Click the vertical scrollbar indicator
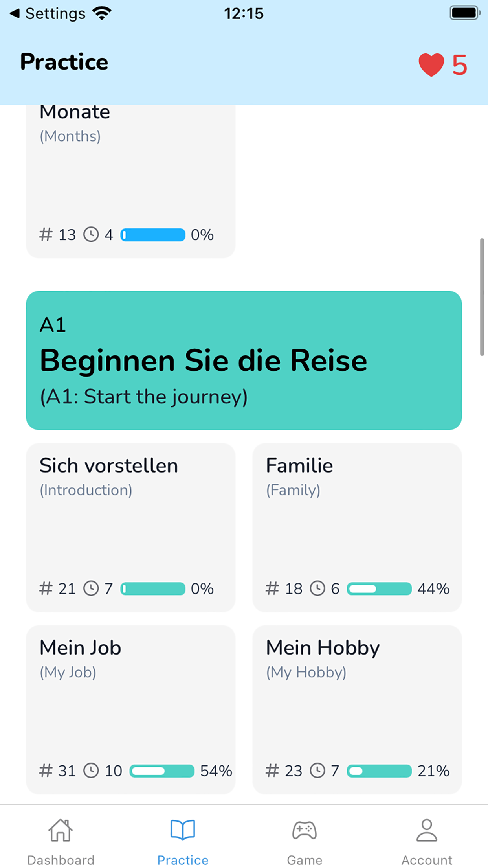This screenshot has width=488, height=868. coord(482,297)
